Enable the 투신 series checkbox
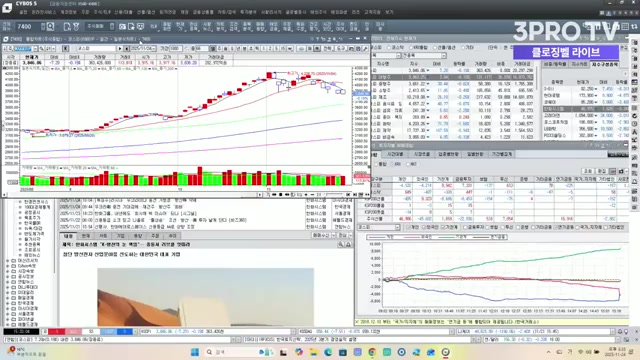 pos(503,227)
